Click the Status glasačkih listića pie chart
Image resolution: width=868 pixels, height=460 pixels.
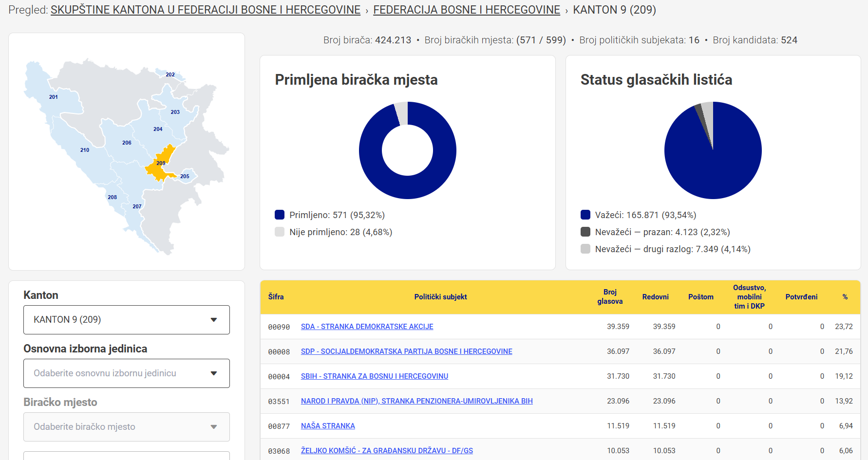[x=713, y=150]
